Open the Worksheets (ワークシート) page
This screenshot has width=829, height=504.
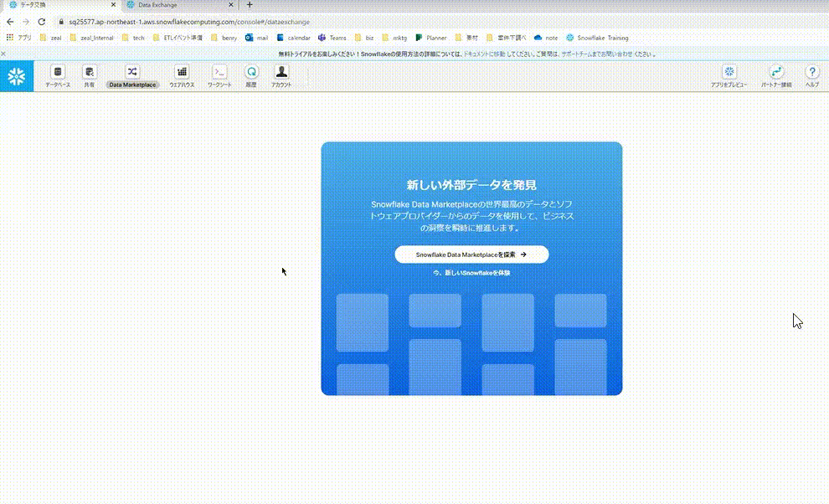pos(219,76)
